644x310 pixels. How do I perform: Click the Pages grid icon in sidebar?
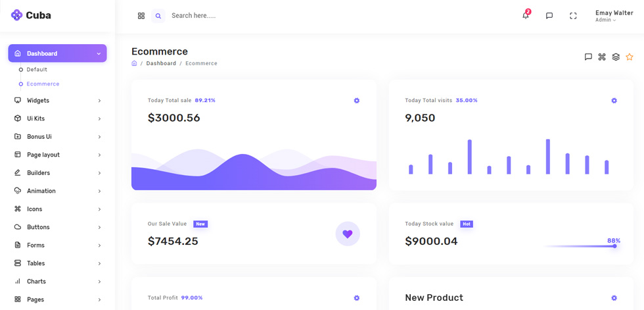[x=17, y=299]
